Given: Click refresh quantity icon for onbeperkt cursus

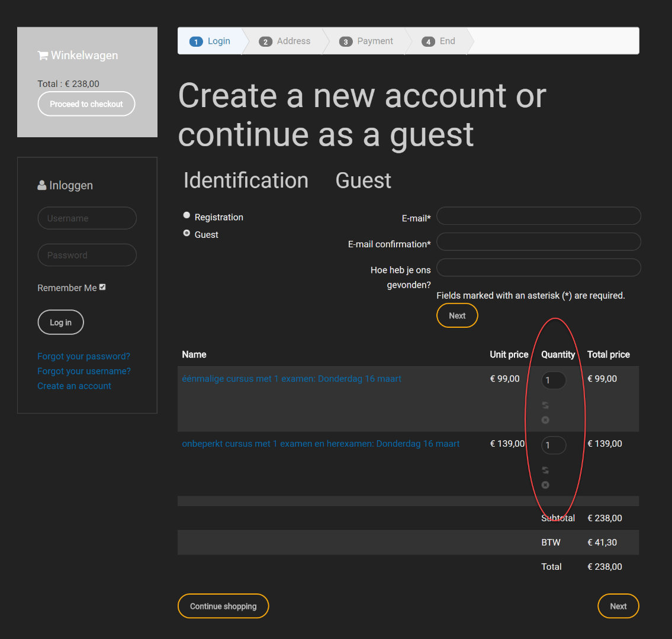Looking at the screenshot, I should tap(545, 470).
